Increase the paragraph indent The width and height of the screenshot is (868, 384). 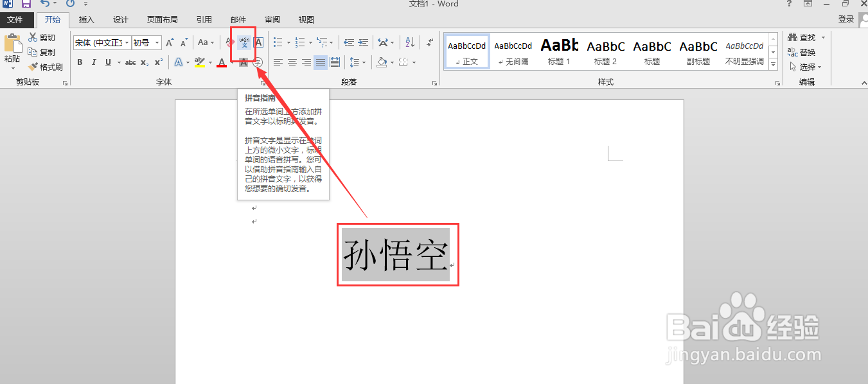363,43
